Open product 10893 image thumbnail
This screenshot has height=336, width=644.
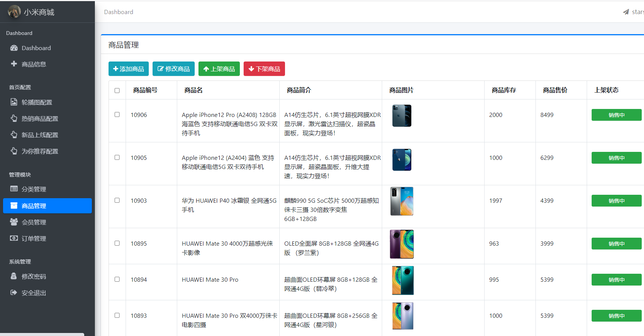[403, 316]
